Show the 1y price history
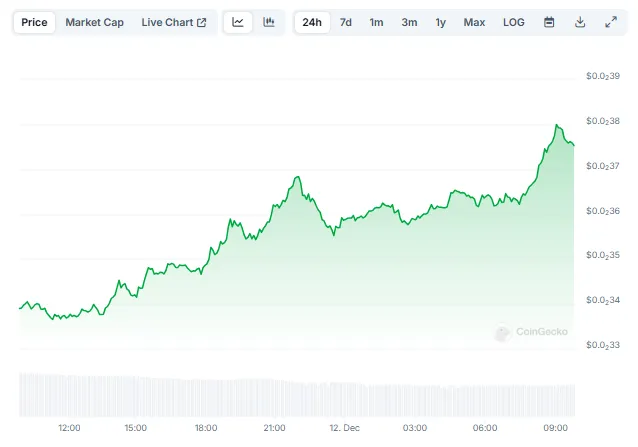 pyautogui.click(x=440, y=22)
